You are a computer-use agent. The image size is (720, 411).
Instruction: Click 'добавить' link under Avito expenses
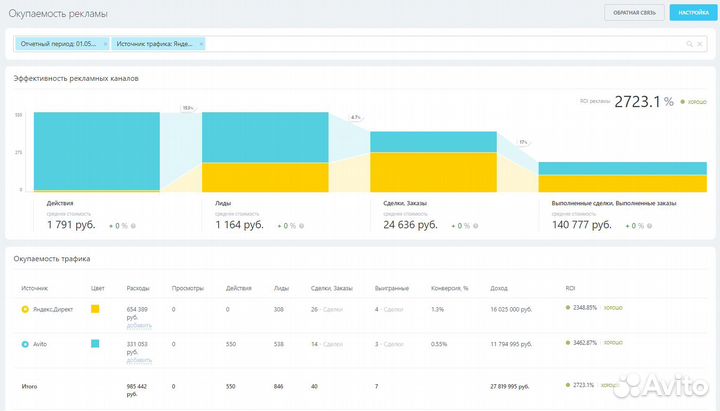tap(139, 360)
